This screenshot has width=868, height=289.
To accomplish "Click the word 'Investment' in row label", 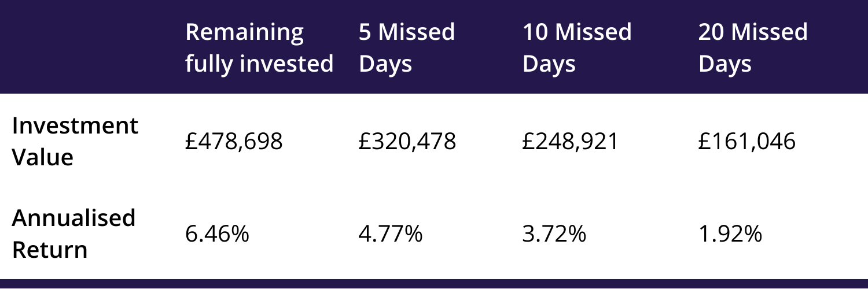I will [x=75, y=126].
